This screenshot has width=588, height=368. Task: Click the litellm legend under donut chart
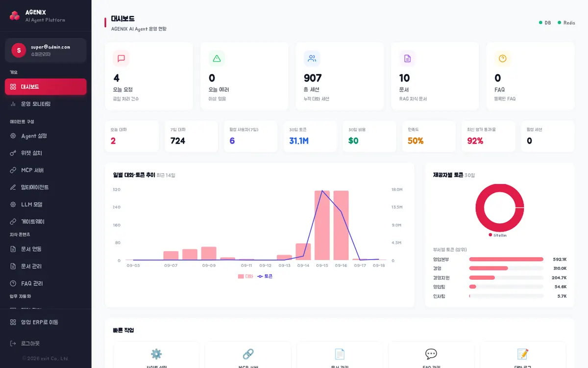point(497,235)
